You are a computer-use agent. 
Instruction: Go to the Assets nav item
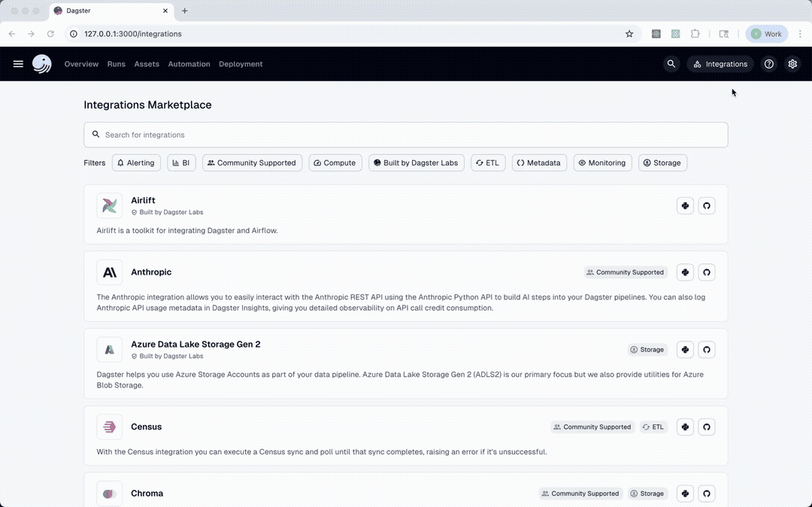click(147, 64)
